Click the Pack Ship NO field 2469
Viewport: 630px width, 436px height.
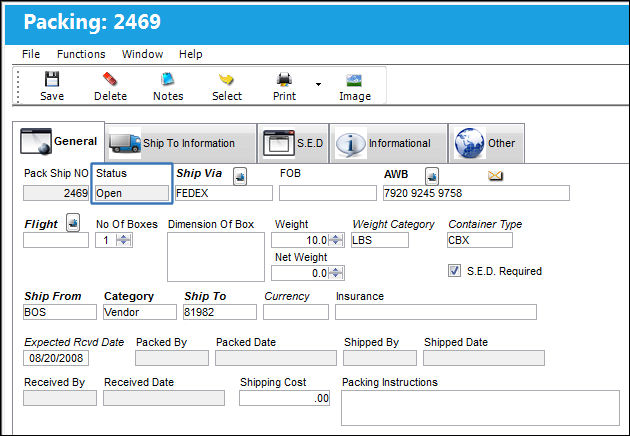pos(56,193)
